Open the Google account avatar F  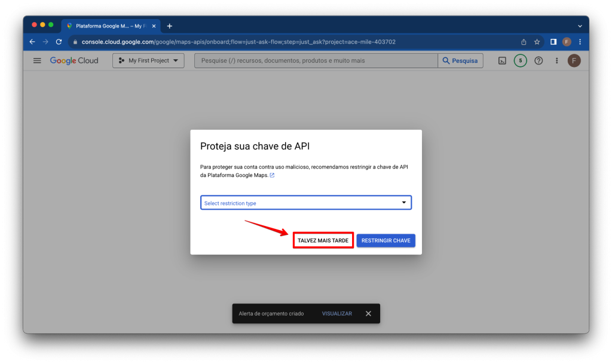point(574,60)
